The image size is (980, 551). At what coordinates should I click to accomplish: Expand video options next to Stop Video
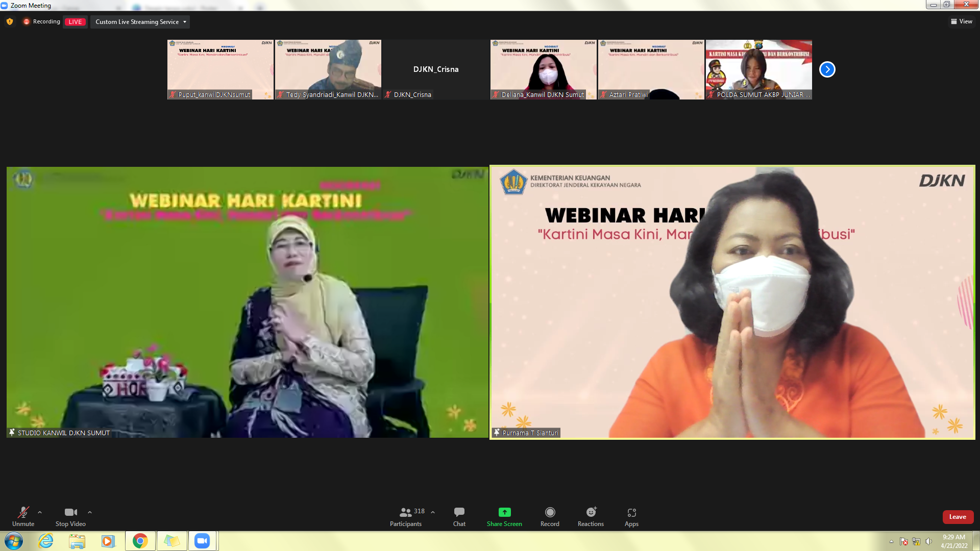point(90,512)
